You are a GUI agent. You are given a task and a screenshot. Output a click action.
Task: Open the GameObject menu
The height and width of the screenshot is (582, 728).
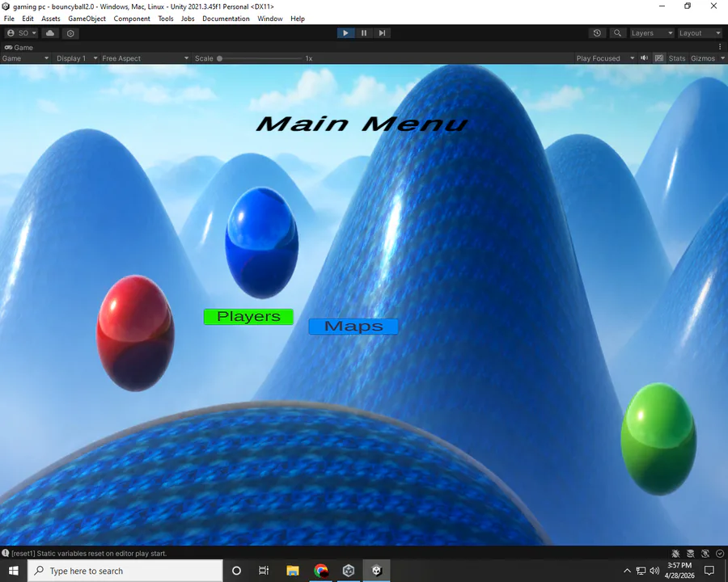pyautogui.click(x=87, y=19)
